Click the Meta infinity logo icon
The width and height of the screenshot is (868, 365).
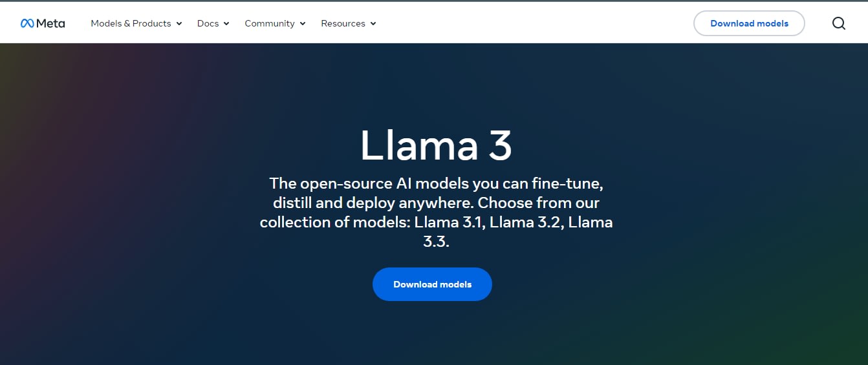[x=27, y=23]
